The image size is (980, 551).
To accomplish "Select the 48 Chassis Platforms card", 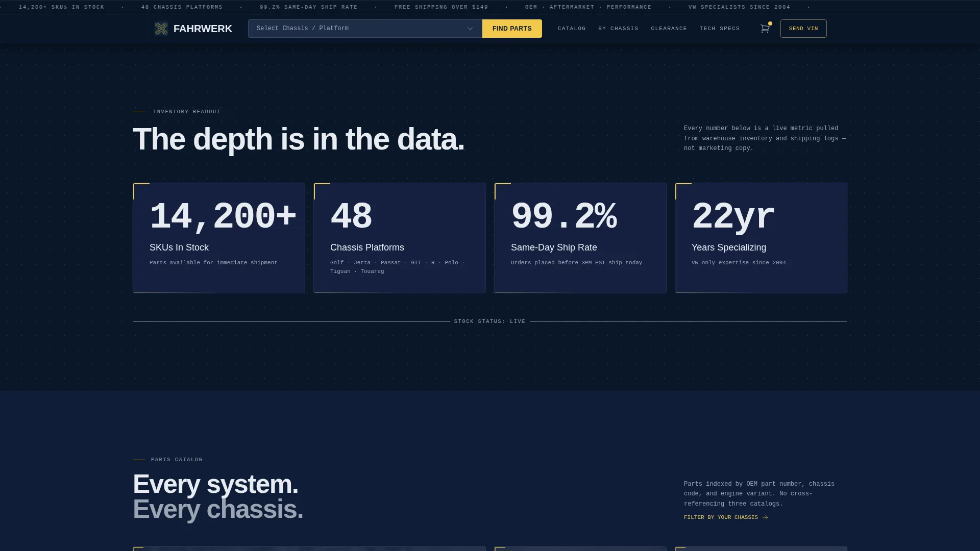I will (x=400, y=238).
